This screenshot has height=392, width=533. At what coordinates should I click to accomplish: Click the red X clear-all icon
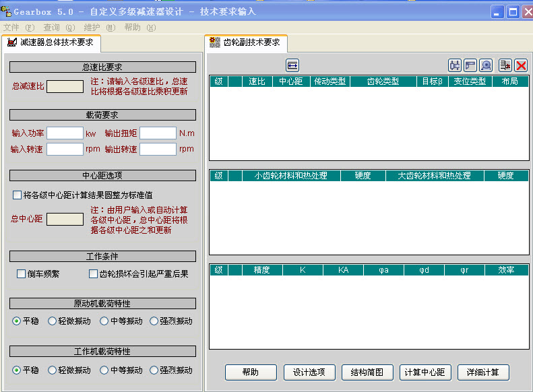(x=521, y=65)
